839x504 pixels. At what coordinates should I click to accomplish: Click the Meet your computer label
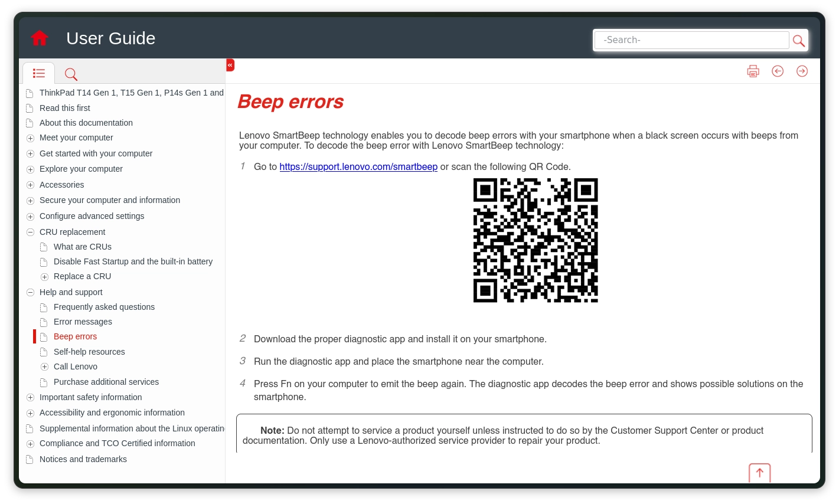pos(76,138)
